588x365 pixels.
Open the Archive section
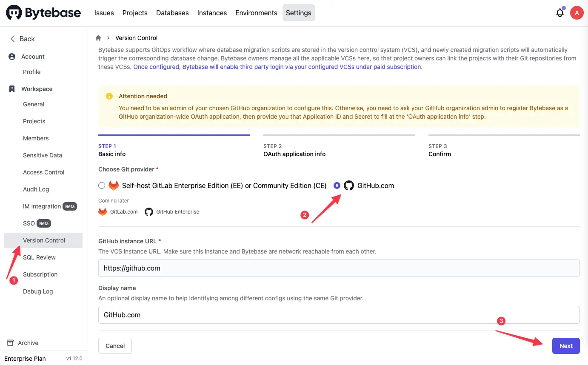[x=28, y=343]
